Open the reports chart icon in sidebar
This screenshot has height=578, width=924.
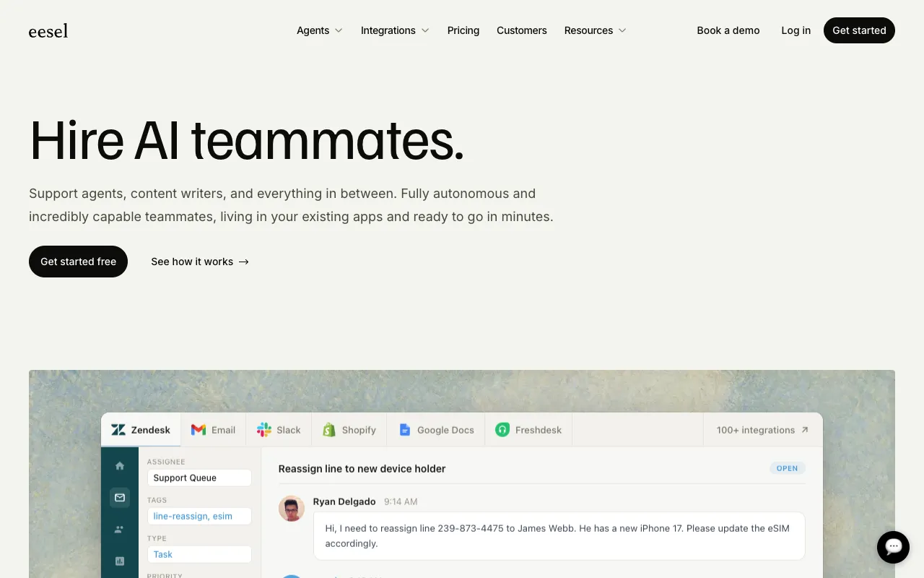(120, 561)
